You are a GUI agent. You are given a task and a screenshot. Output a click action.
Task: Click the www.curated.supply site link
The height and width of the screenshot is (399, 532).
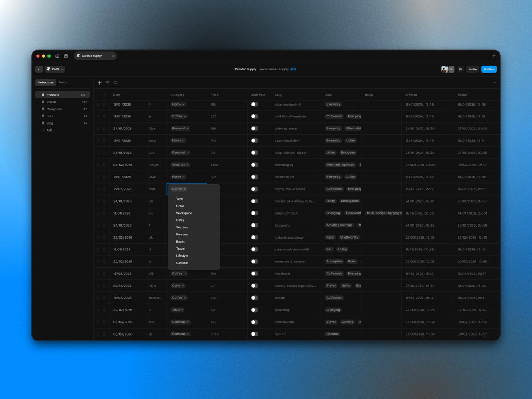[274, 69]
